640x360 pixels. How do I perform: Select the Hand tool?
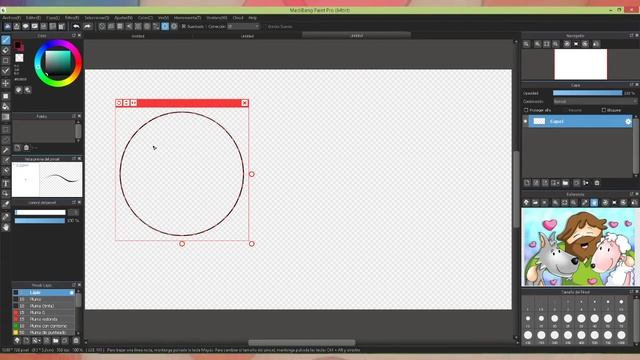point(6,227)
